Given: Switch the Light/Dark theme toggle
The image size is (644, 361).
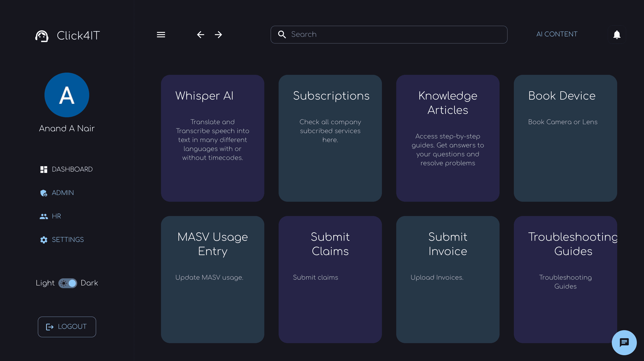Looking at the screenshot, I should 68,283.
